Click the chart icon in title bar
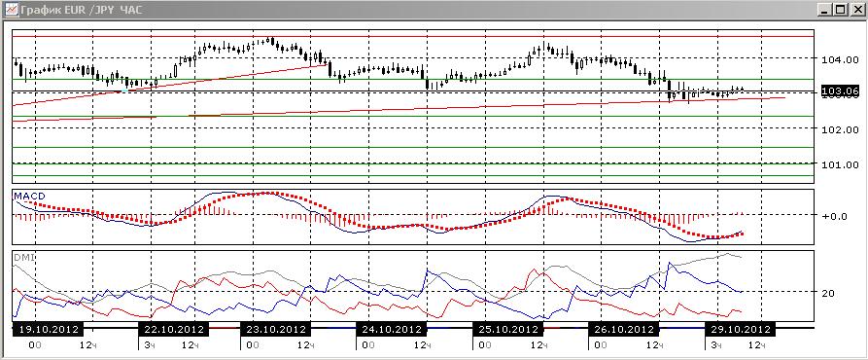Screen dimensions: 868x360 click(x=11, y=10)
